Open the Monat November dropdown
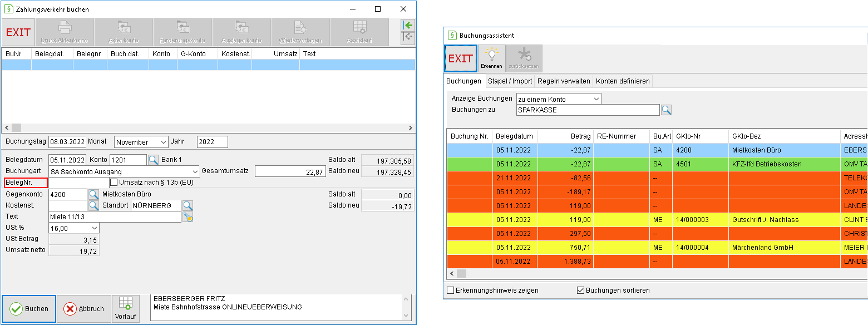 coord(141,142)
